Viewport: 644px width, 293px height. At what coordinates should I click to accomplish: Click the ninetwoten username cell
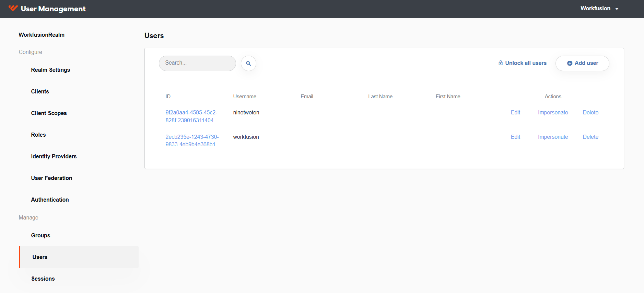(246, 113)
